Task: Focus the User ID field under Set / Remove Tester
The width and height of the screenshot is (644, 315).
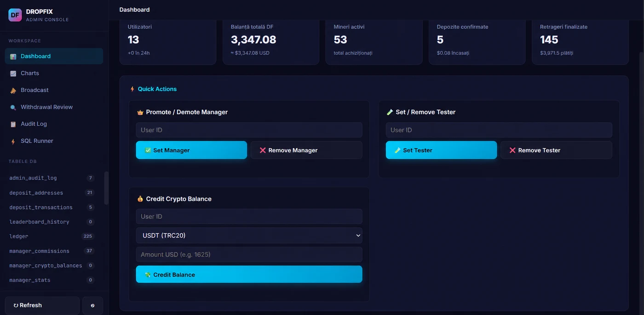Action: point(499,130)
